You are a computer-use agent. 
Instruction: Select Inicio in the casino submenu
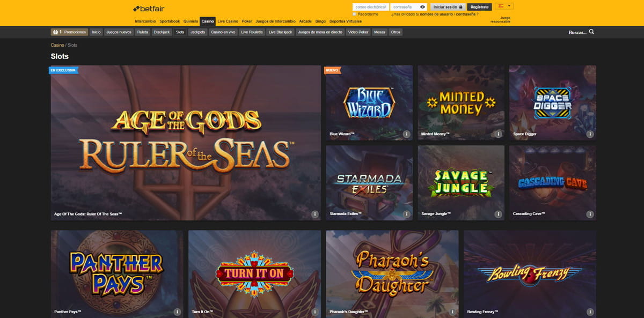(96, 32)
